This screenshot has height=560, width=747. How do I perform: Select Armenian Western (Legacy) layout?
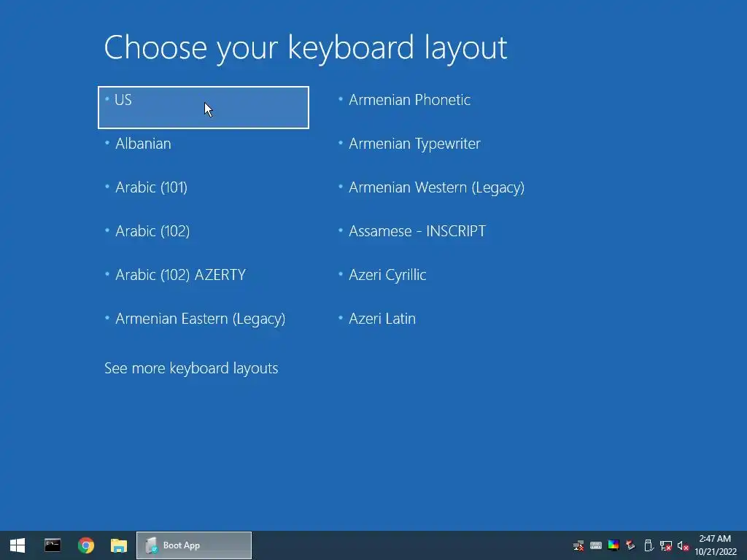point(436,187)
